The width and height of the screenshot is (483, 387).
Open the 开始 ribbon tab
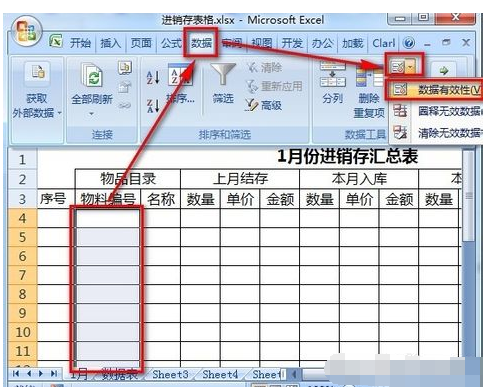click(80, 43)
